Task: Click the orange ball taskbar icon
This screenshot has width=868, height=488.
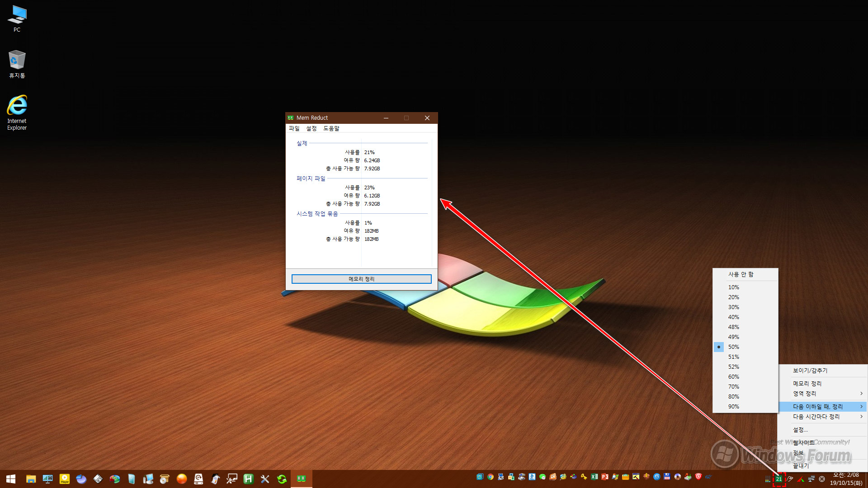Action: coord(182,479)
